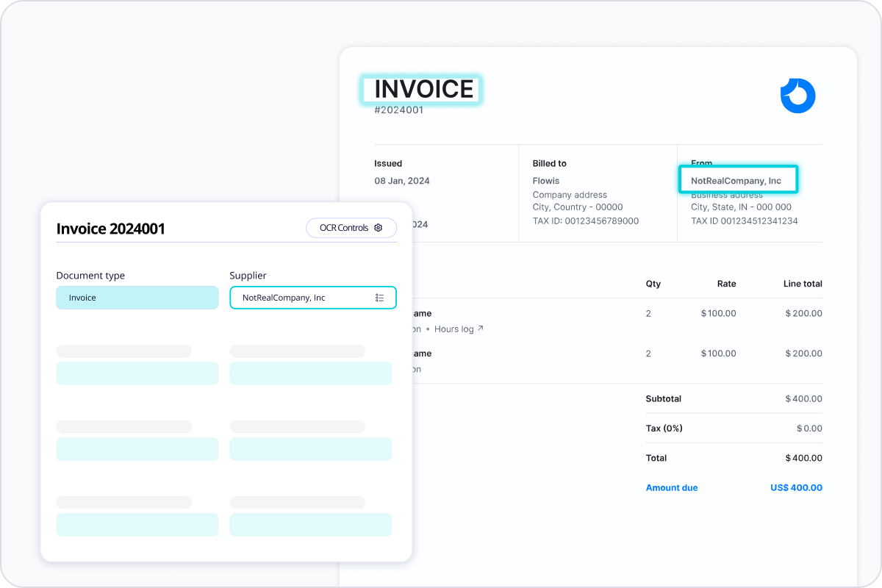882x588 pixels.
Task: Click the Issued date 08 Jan, 2024
Action: point(403,180)
